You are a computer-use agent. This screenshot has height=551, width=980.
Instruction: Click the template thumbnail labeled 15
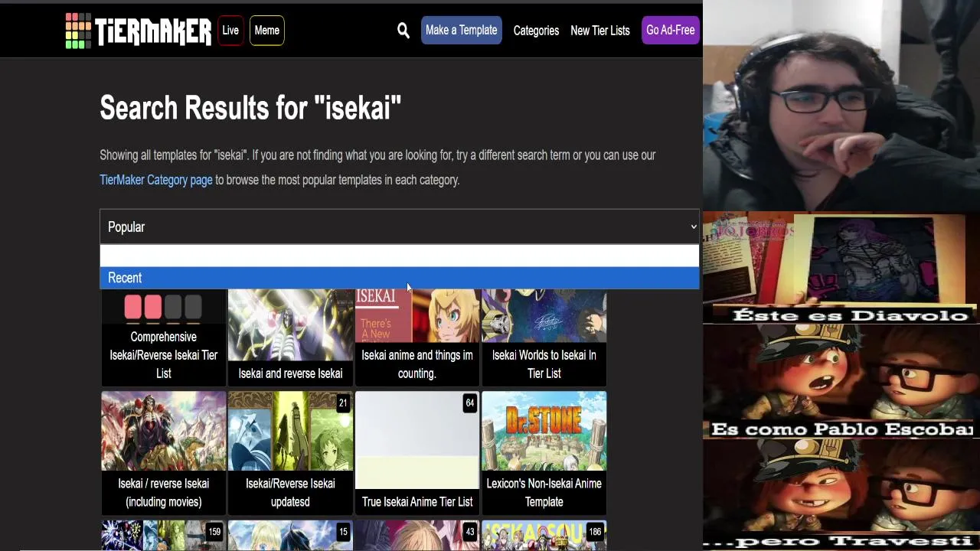coord(290,535)
